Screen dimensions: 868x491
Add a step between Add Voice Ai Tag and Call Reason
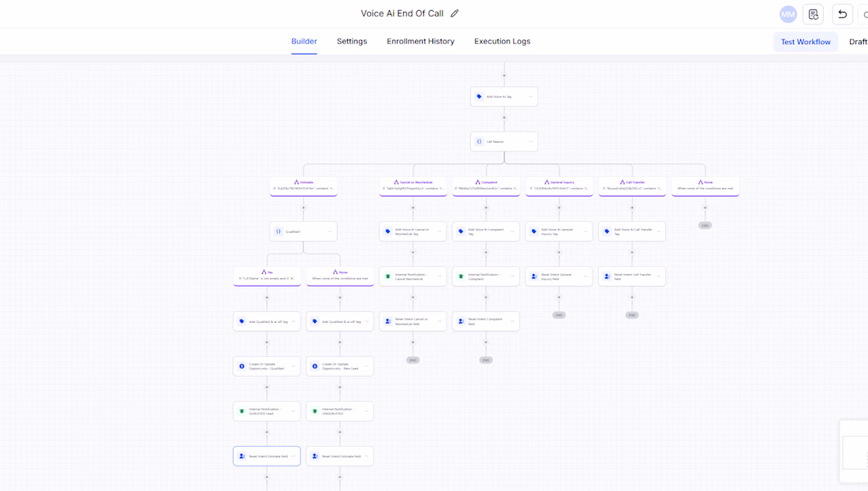click(503, 118)
